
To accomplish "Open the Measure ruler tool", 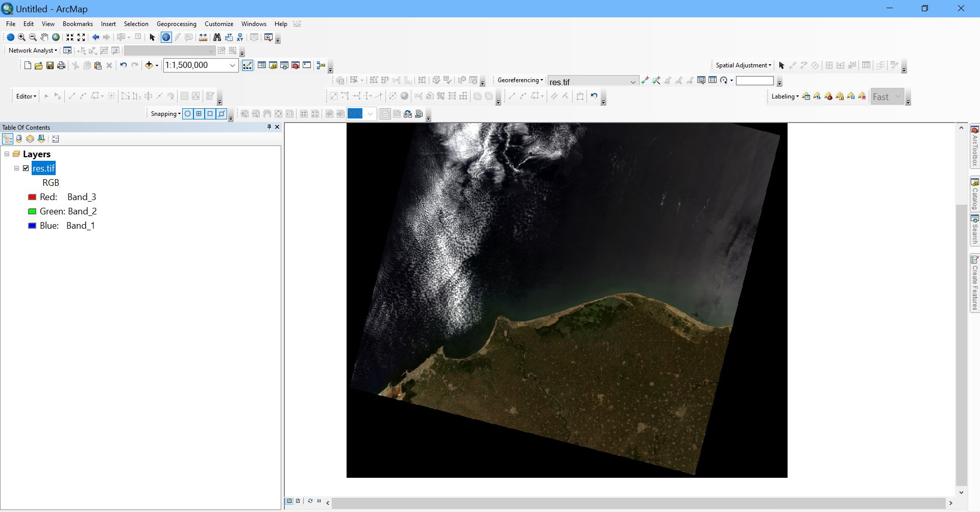I will [203, 37].
